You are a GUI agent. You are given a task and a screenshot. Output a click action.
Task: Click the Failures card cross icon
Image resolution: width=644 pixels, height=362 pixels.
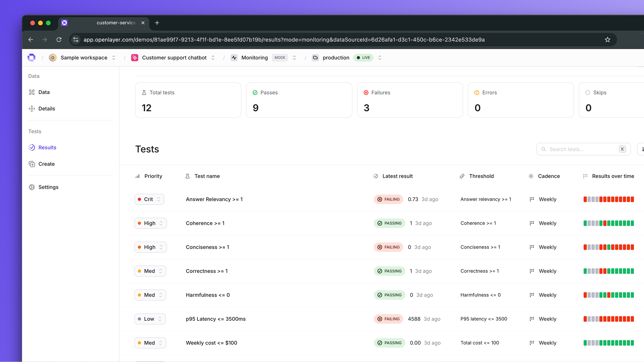[366, 93]
